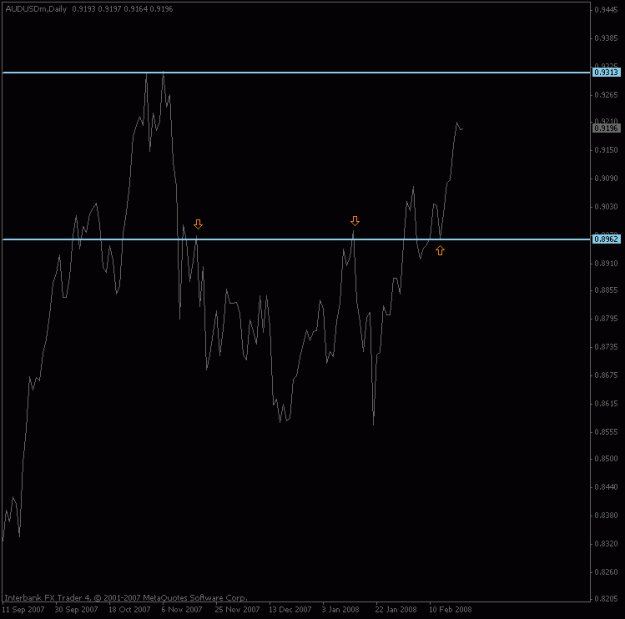Image resolution: width=625 pixels, height=619 pixels.
Task: Select the orange down arrow near 6 Nov 2007
Action: 198,224
